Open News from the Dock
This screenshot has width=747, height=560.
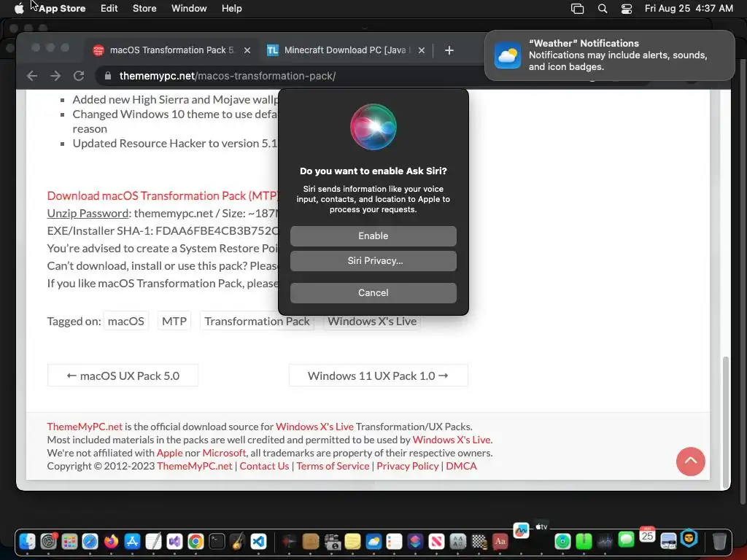click(x=436, y=542)
